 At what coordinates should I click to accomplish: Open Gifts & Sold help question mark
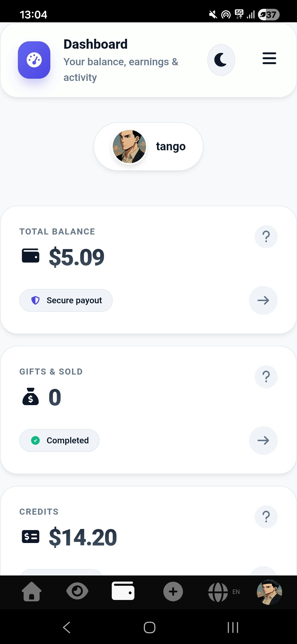pos(266,376)
